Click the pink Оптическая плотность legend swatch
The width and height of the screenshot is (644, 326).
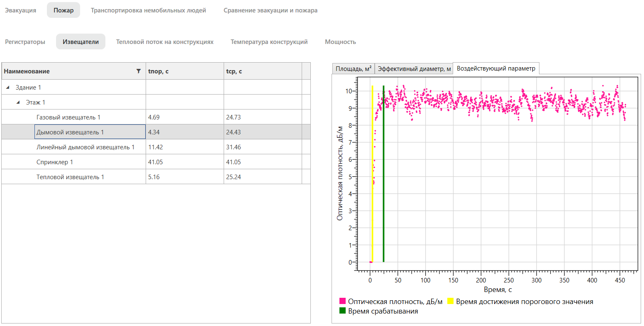pyautogui.click(x=342, y=301)
